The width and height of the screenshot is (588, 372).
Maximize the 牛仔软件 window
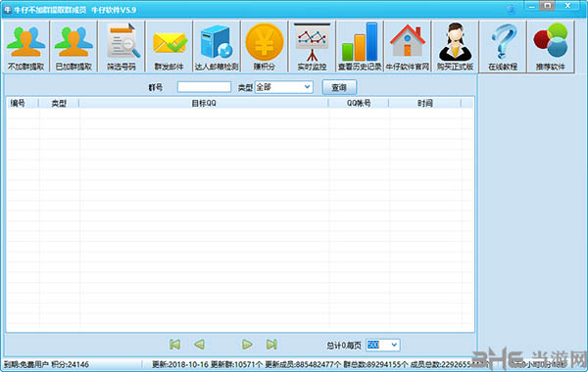coord(547,6)
